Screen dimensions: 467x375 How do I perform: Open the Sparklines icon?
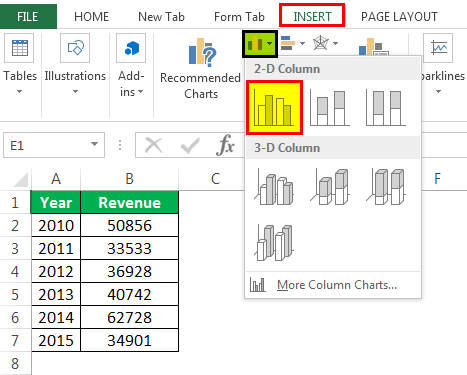point(438,48)
